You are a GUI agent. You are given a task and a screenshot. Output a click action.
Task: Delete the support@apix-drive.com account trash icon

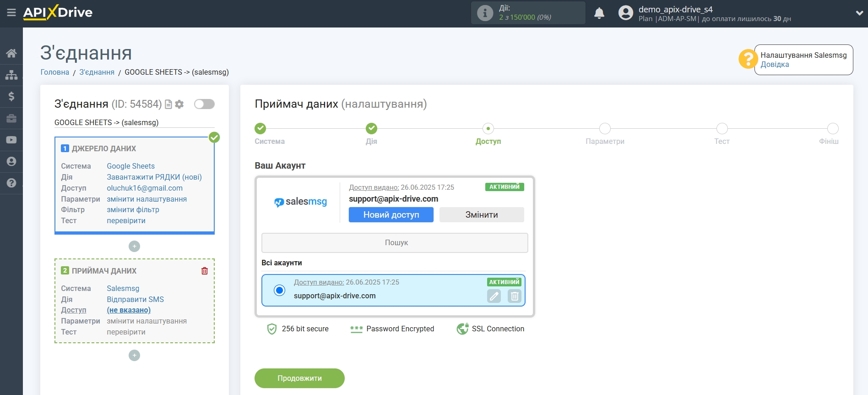coord(515,296)
